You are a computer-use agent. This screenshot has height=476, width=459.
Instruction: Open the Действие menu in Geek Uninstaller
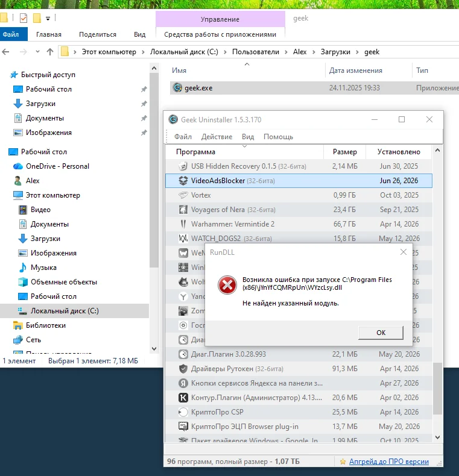(x=217, y=137)
